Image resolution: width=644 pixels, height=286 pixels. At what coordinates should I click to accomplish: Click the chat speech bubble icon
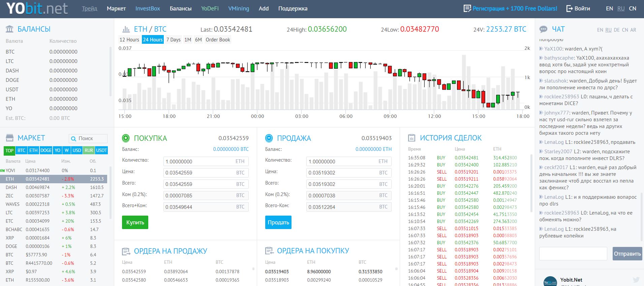543,29
